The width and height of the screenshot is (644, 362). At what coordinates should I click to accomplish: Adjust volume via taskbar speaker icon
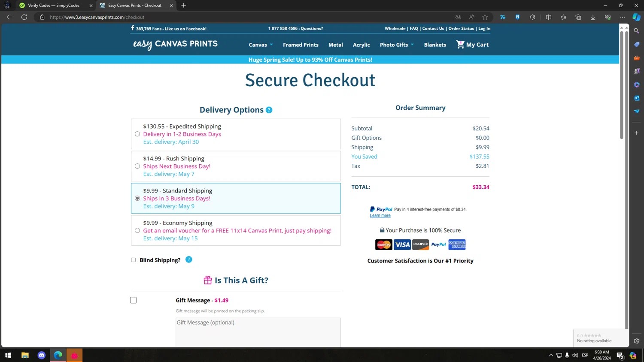click(x=575, y=355)
